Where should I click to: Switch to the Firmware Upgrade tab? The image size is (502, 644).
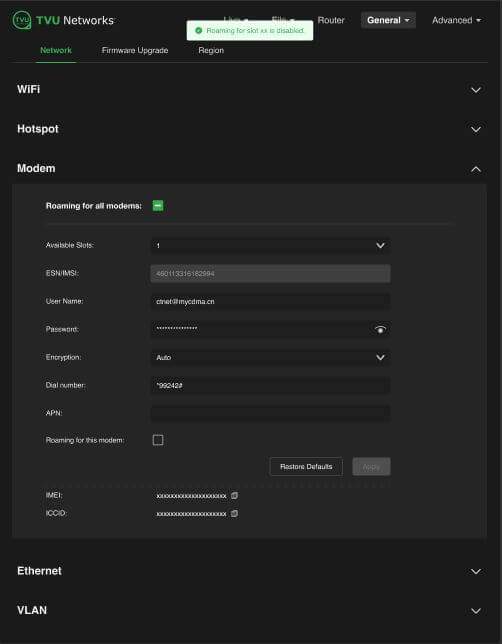(135, 50)
